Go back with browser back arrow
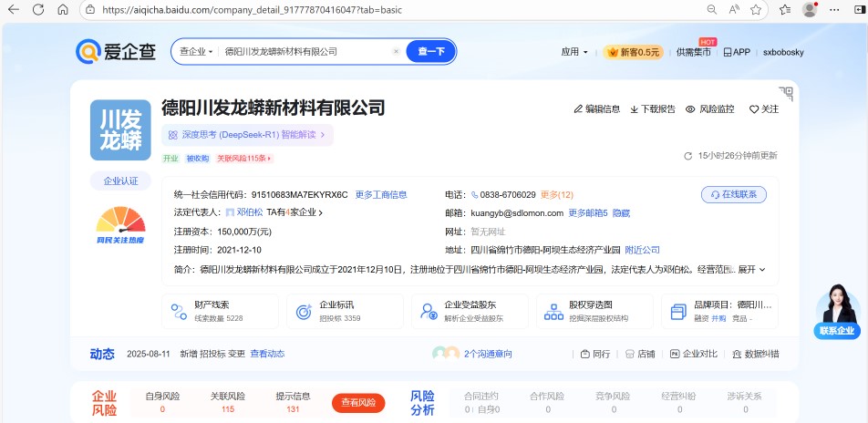The image size is (868, 423). tap(14, 9)
